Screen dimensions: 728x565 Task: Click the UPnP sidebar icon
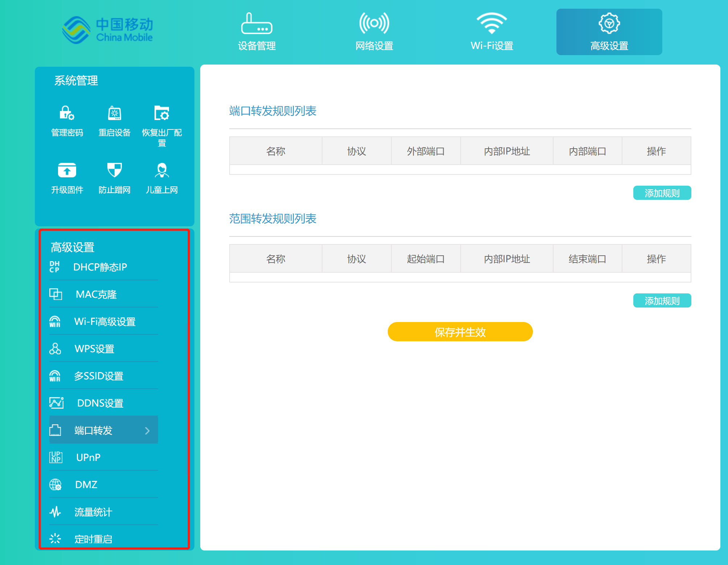[x=55, y=457]
